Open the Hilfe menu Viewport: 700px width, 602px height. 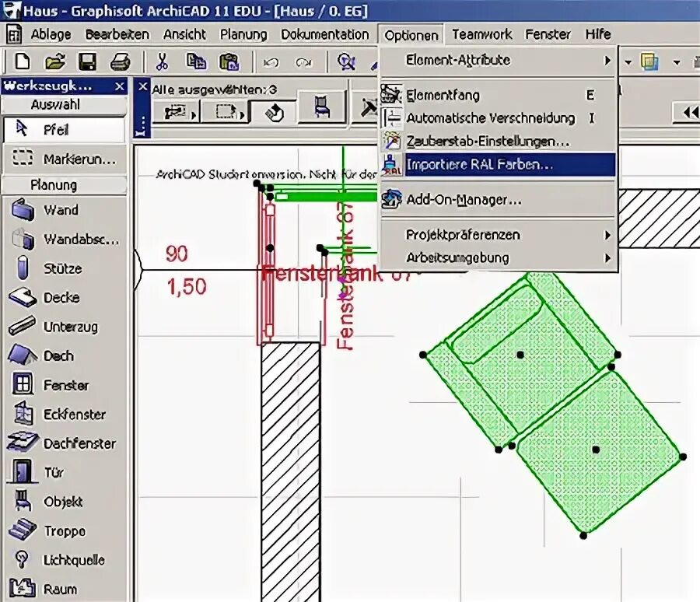[598, 34]
